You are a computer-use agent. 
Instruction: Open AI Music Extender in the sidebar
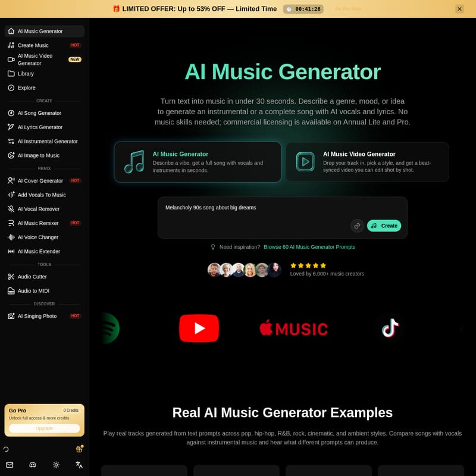point(44,251)
